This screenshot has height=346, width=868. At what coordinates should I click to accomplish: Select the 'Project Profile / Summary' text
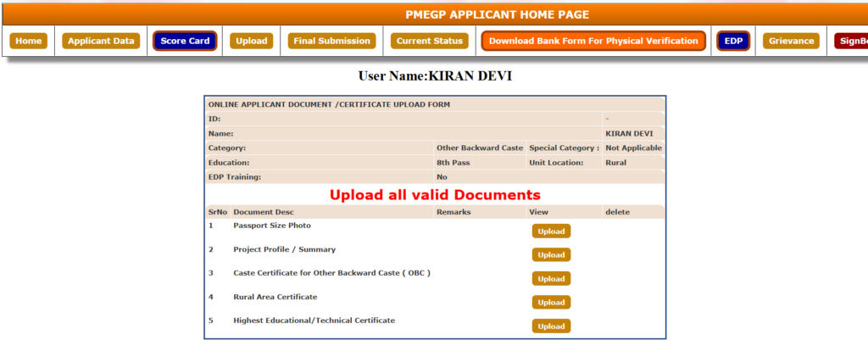285,249
